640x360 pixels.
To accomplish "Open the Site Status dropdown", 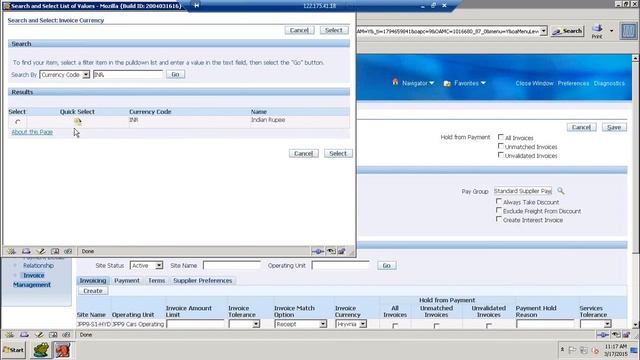I will coord(146,265).
